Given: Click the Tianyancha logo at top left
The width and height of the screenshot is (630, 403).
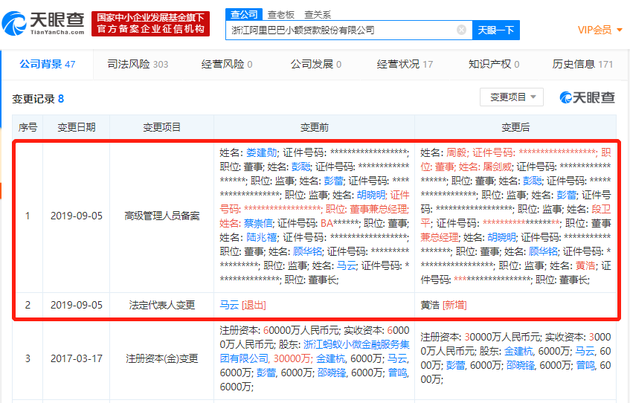Looking at the screenshot, I should coord(43,23).
